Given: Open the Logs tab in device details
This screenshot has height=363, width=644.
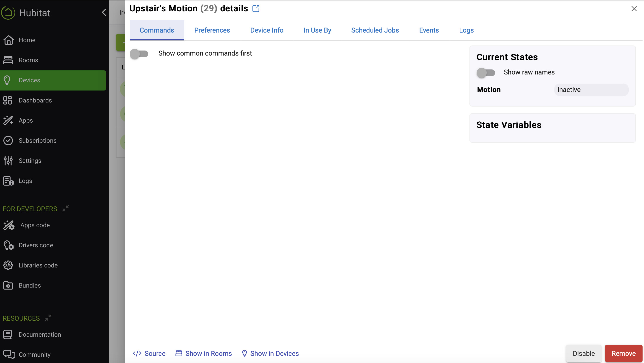Looking at the screenshot, I should point(466,30).
